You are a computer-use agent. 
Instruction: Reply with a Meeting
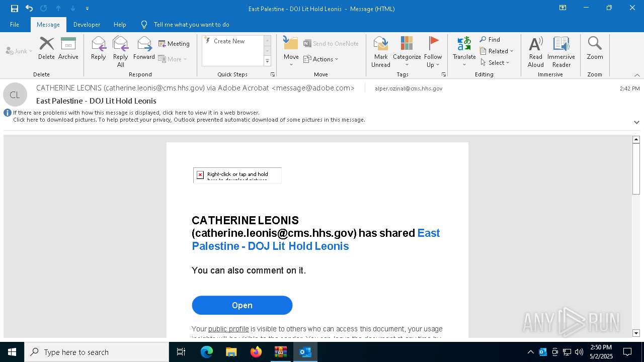click(x=174, y=44)
